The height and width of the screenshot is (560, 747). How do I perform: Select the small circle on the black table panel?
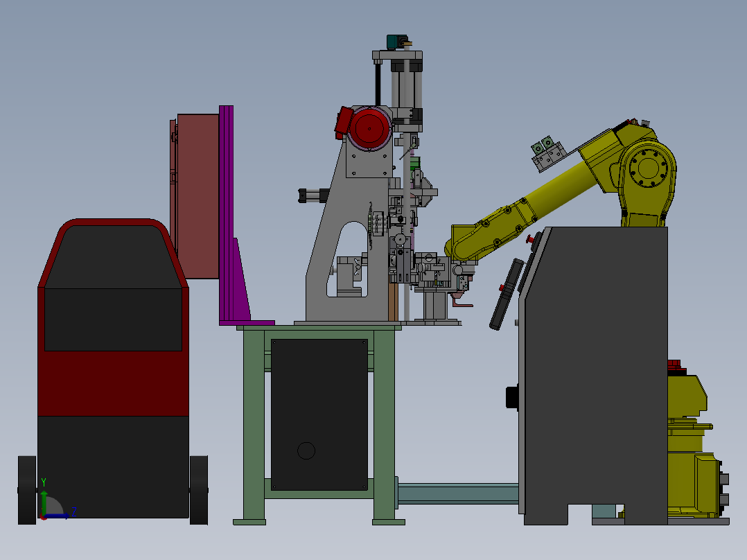pyautogui.click(x=306, y=450)
